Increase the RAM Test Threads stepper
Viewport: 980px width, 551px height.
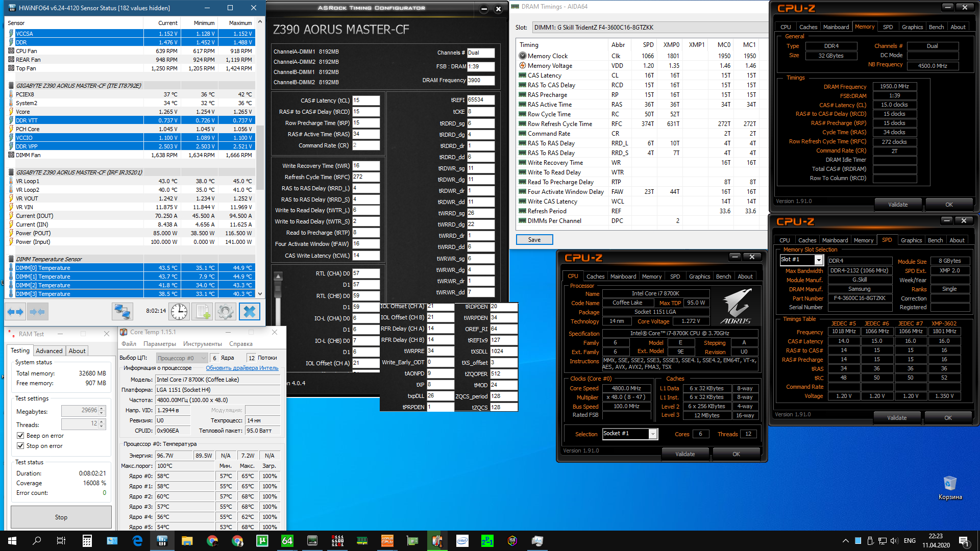[x=102, y=422]
